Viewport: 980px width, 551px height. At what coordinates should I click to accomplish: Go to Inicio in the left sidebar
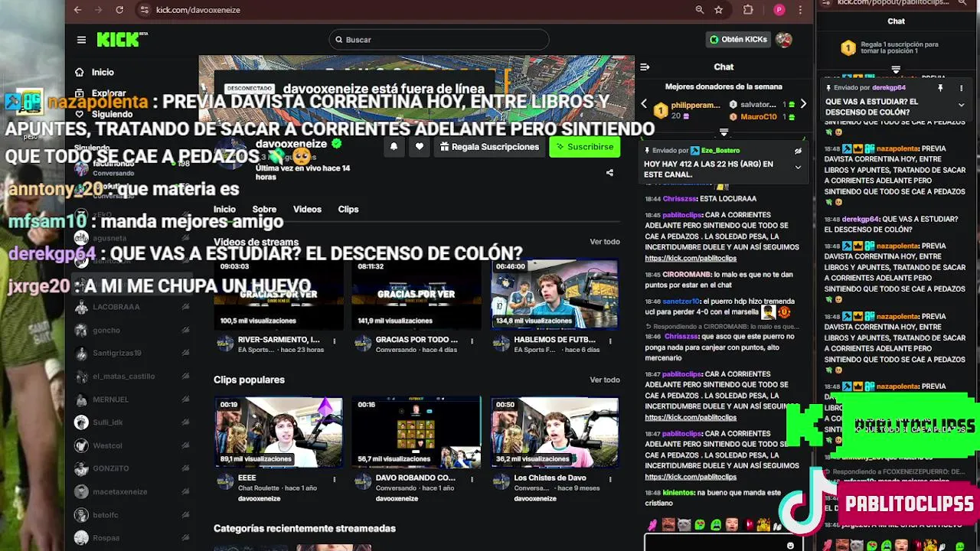click(103, 72)
